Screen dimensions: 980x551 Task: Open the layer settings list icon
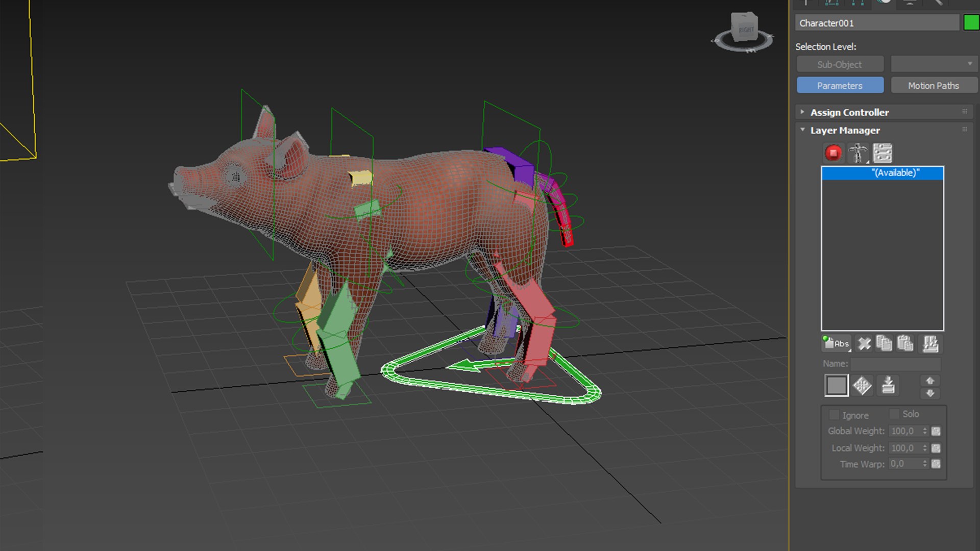click(x=883, y=153)
